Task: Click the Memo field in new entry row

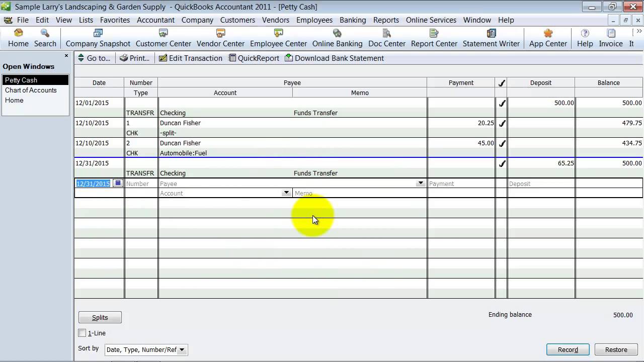Action: point(359,193)
